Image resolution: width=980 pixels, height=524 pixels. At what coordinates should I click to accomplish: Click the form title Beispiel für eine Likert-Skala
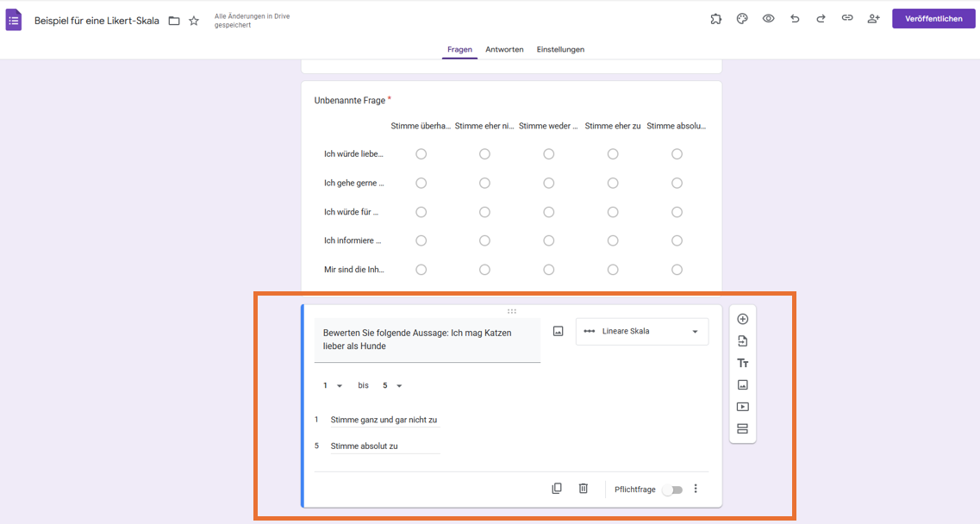[97, 21]
